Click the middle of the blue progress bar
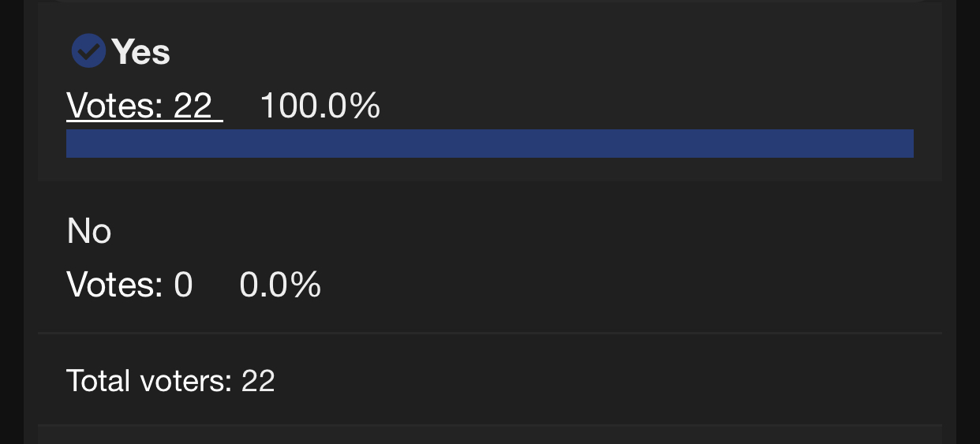Screen dimensions: 980x444 point(489,144)
